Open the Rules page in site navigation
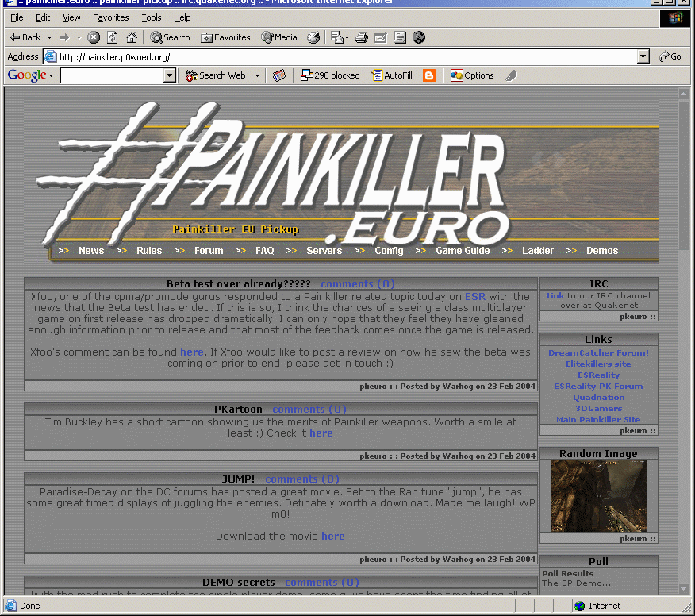The width and height of the screenshot is (695, 616). [x=149, y=251]
